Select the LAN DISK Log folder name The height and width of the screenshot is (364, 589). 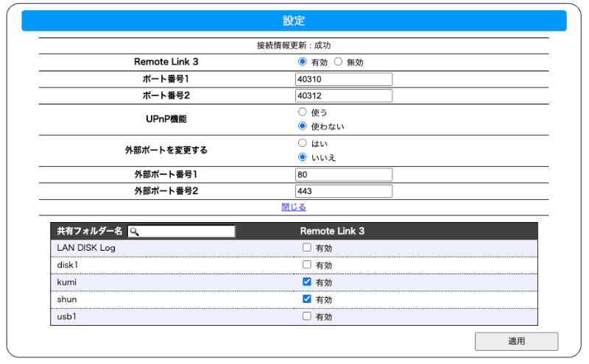[86, 248]
